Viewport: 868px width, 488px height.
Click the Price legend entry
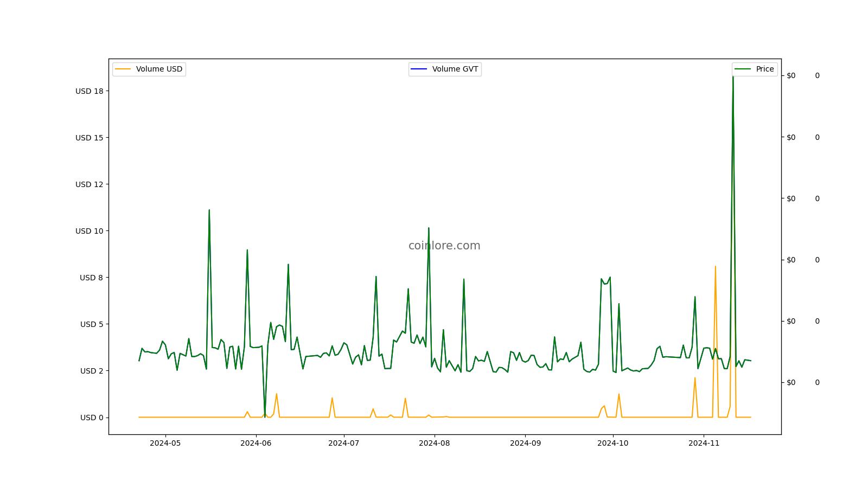(755, 69)
